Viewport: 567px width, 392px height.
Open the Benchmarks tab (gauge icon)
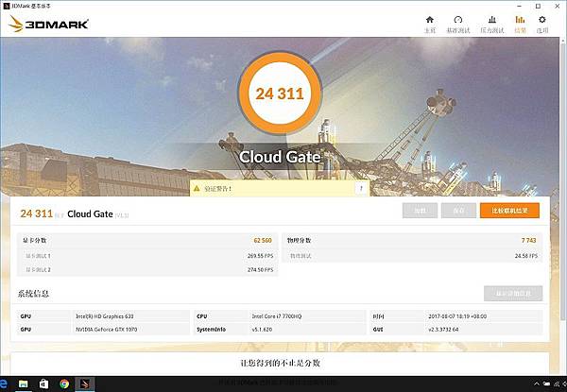point(457,25)
